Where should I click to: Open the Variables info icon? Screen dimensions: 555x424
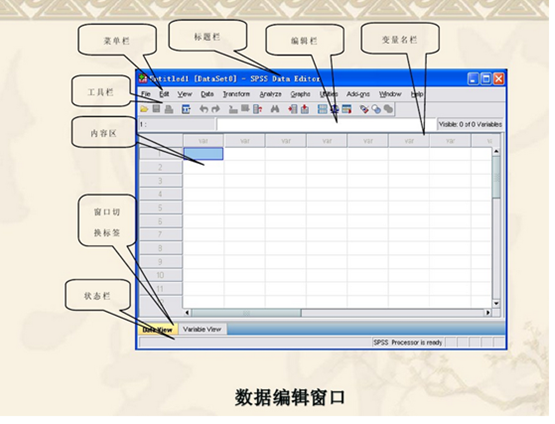(258, 109)
